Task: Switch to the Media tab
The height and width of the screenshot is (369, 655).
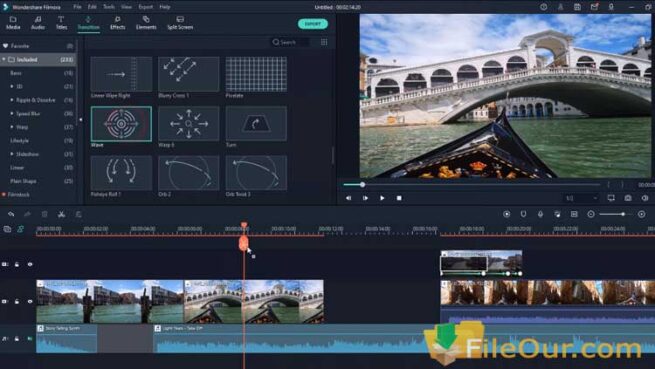Action: (x=13, y=23)
